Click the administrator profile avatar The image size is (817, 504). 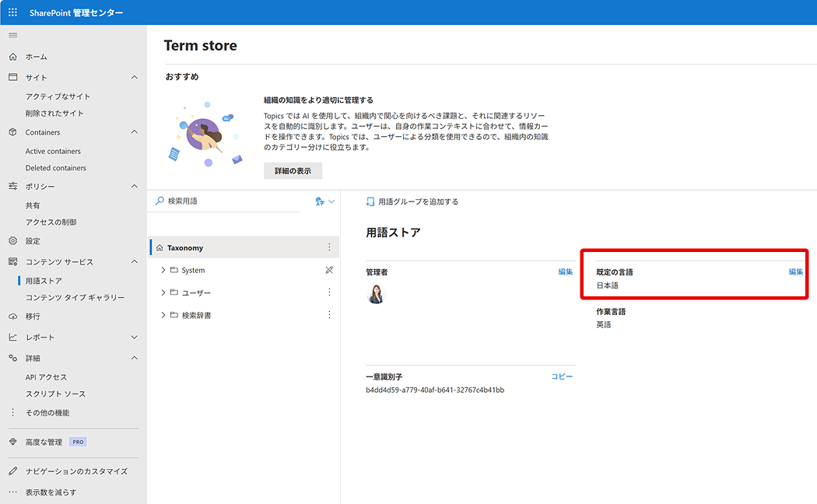[376, 294]
